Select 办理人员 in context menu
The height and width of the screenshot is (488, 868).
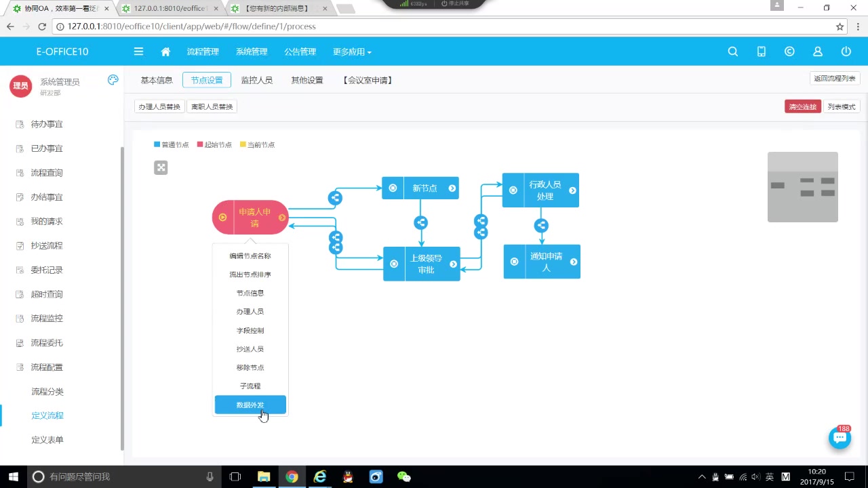tap(250, 311)
